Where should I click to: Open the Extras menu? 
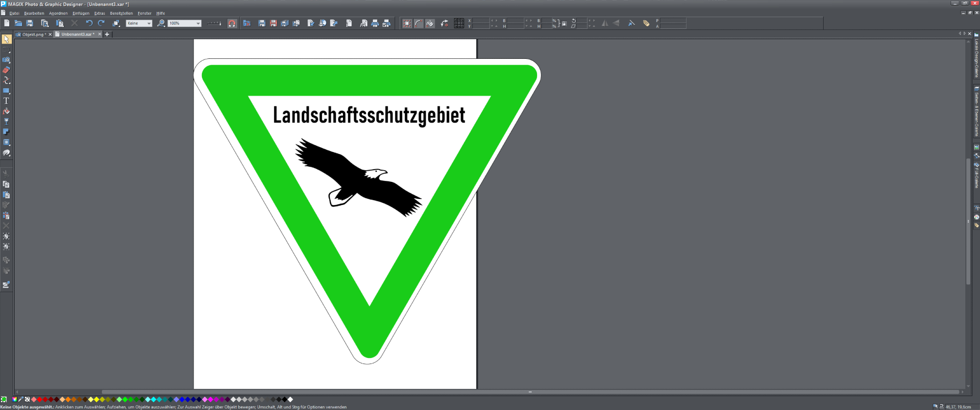(99, 13)
